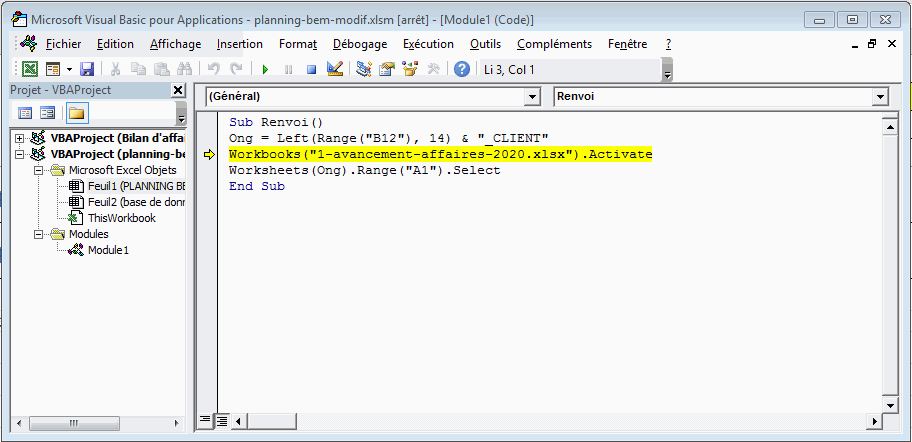Click the Copy toolbar icon
The width and height of the screenshot is (912, 442).
138,69
